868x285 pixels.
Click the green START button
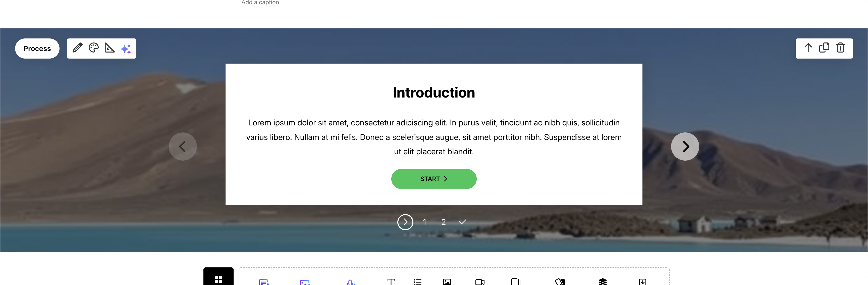[x=434, y=179]
